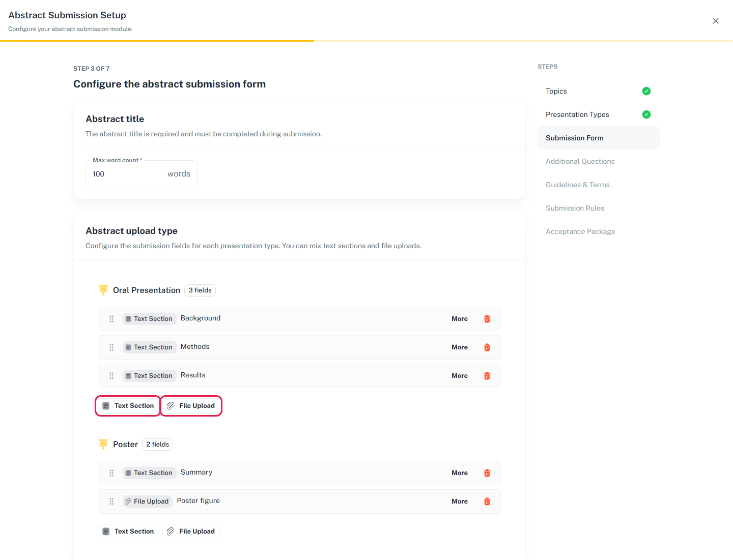Grab the drag handle for Background row

coord(111,319)
